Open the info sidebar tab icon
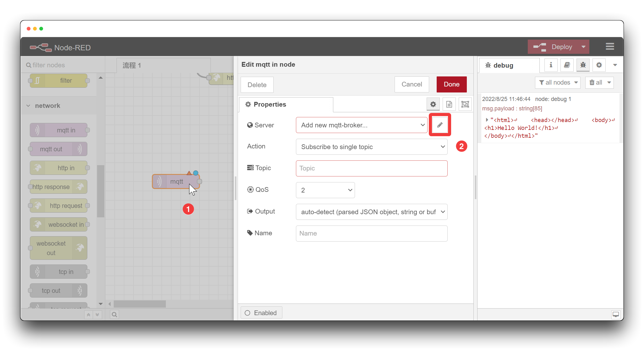The width and height of the screenshot is (644, 351). (551, 65)
